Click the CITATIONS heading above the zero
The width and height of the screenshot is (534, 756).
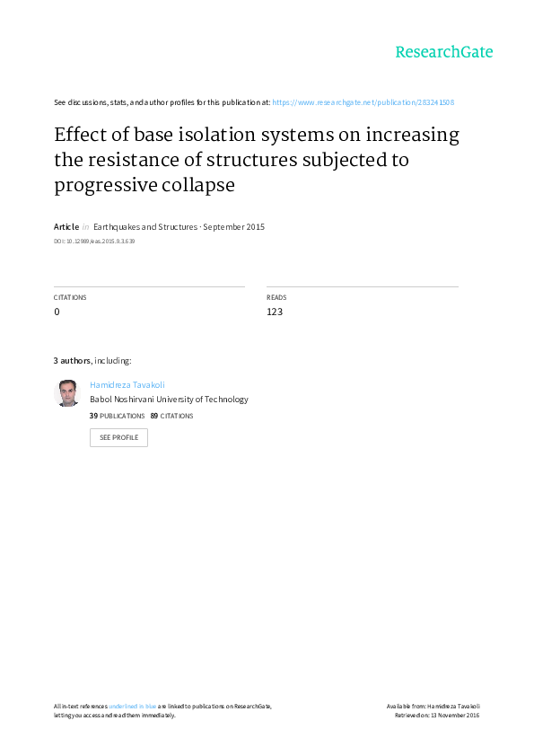coord(70,297)
